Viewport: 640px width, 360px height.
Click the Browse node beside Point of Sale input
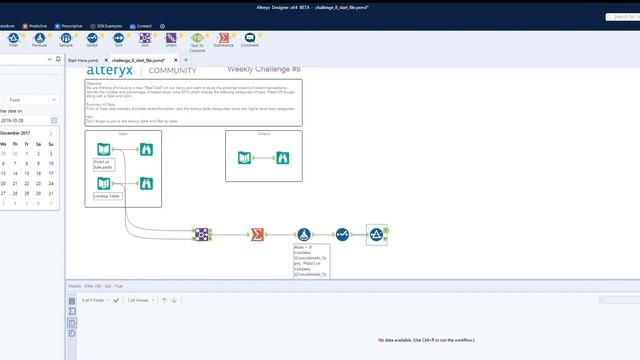[147, 149]
